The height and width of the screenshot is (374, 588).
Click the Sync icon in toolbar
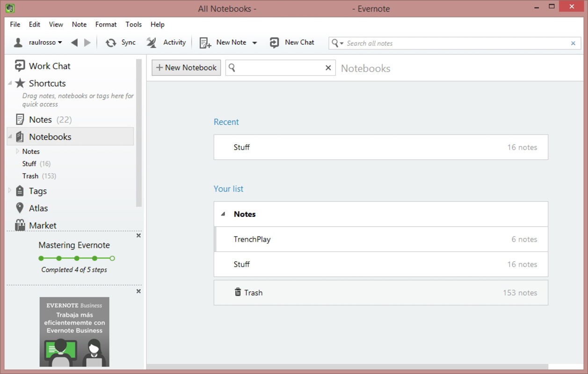(111, 43)
